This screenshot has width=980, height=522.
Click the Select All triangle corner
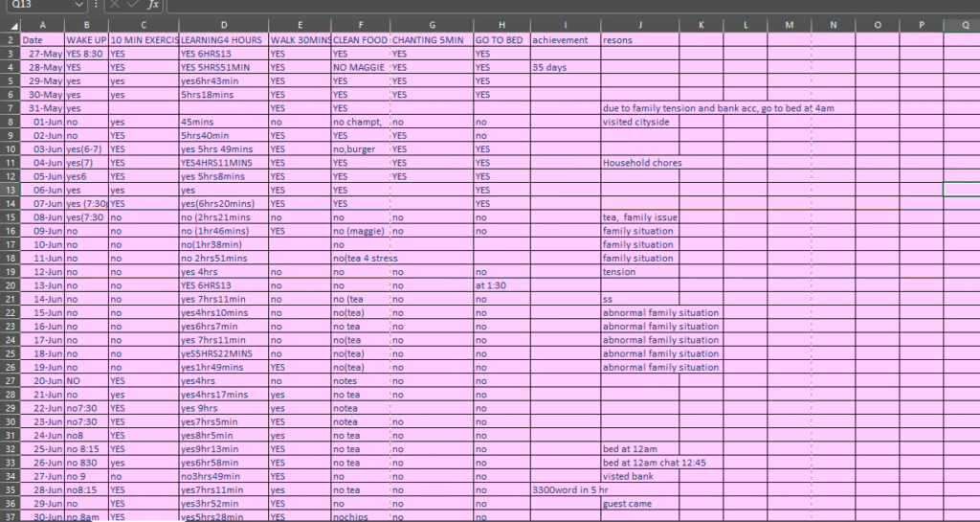click(x=8, y=25)
